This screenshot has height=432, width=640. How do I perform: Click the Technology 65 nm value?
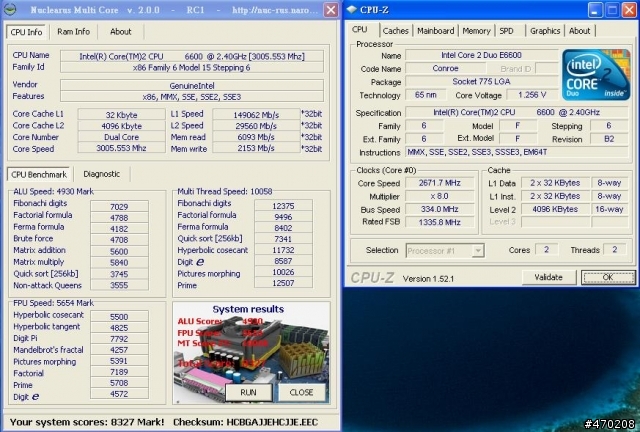pyautogui.click(x=425, y=95)
